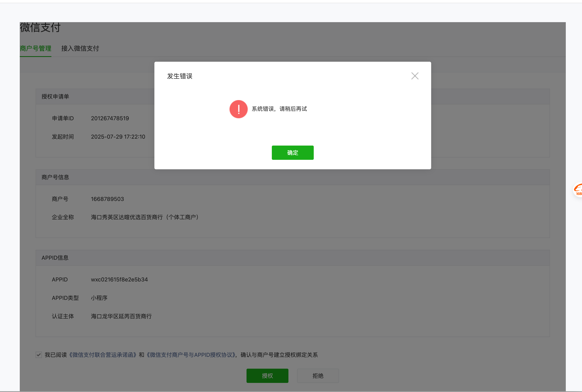Click the 企业全称 company name text

pos(145,217)
